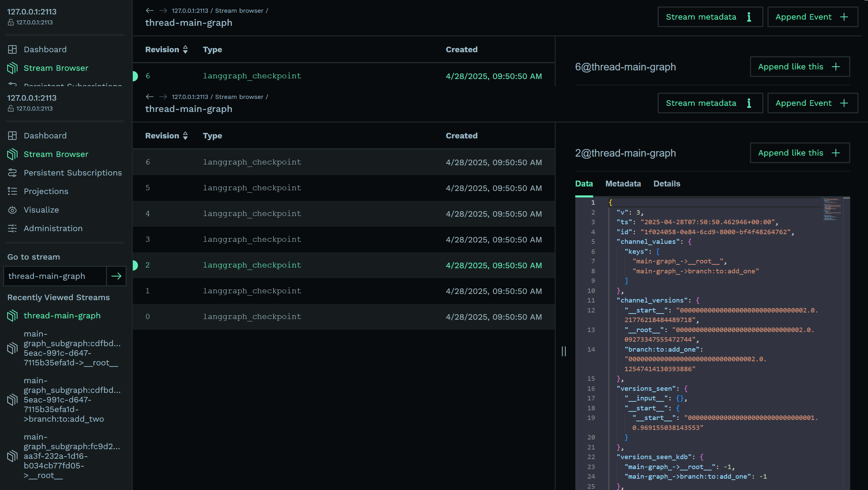Collapse event details panel using divider handle
Screen dimensions: 868x490
(x=564, y=351)
